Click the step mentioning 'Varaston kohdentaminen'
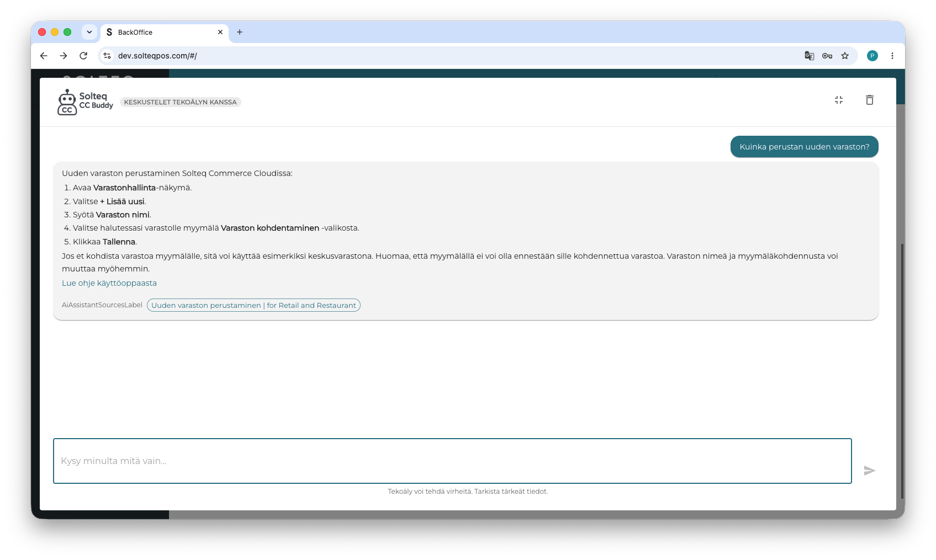This screenshot has height=560, width=936. point(216,228)
